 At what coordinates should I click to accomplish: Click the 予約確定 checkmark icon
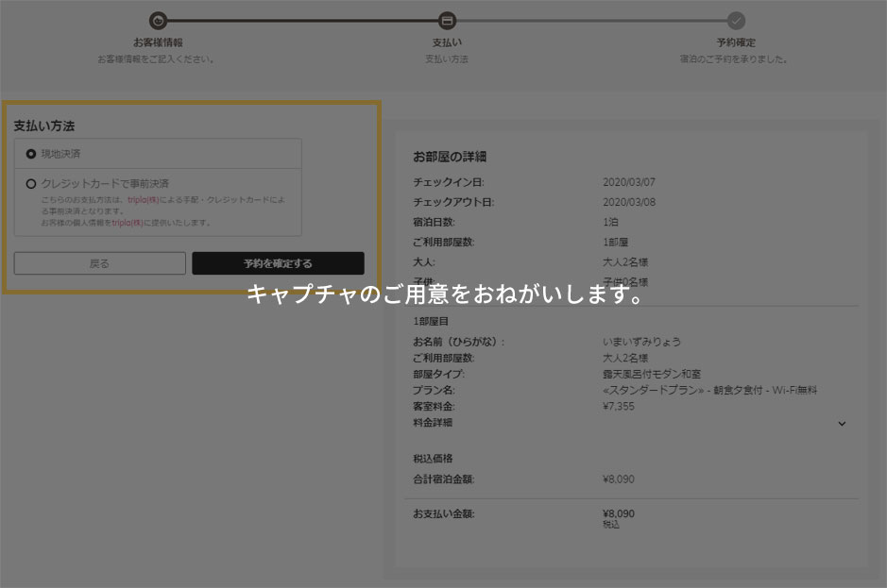tap(736, 19)
